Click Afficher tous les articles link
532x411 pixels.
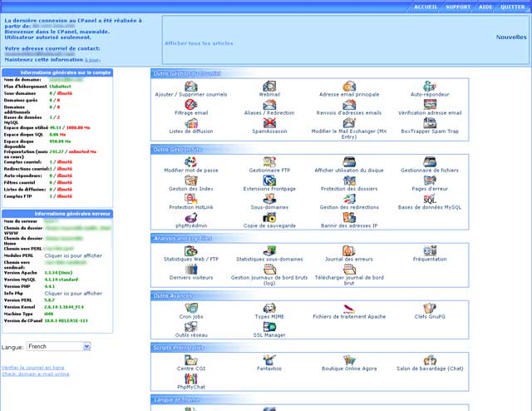click(199, 43)
